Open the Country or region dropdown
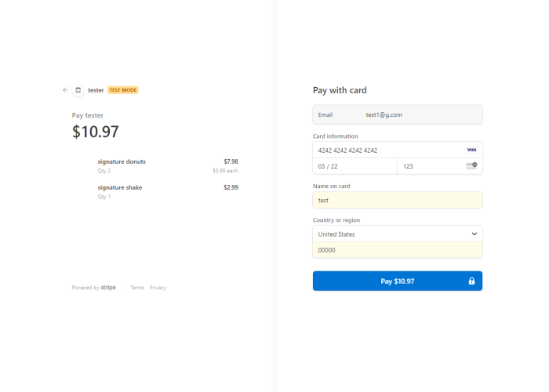 (x=398, y=234)
